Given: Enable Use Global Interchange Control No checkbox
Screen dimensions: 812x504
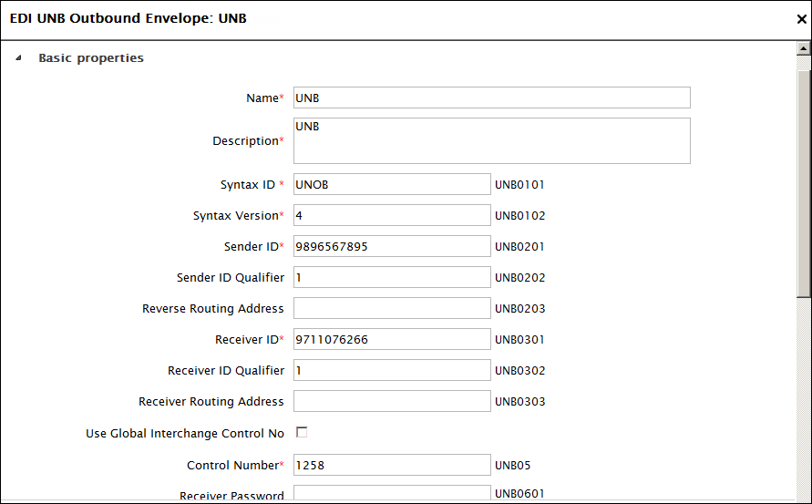Looking at the screenshot, I should tap(302, 432).
